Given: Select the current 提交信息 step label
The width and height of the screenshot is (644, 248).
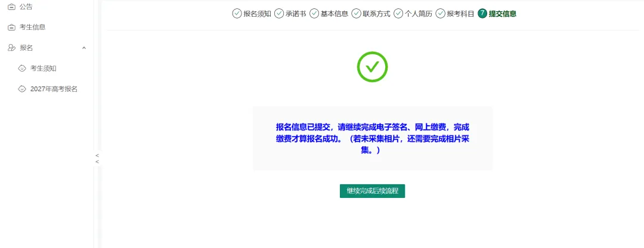Looking at the screenshot, I should [x=502, y=14].
